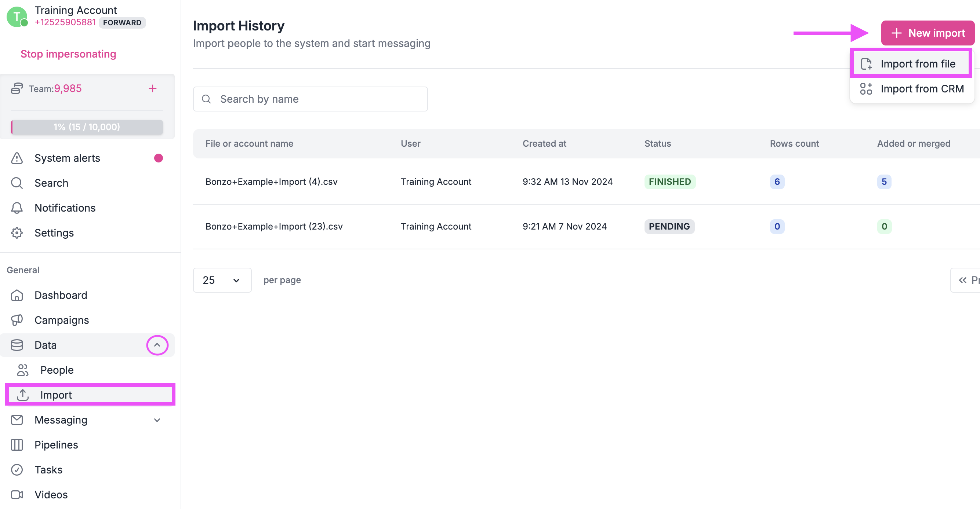980x509 pixels.
Task: Click File or account name column header
Action: coord(249,144)
